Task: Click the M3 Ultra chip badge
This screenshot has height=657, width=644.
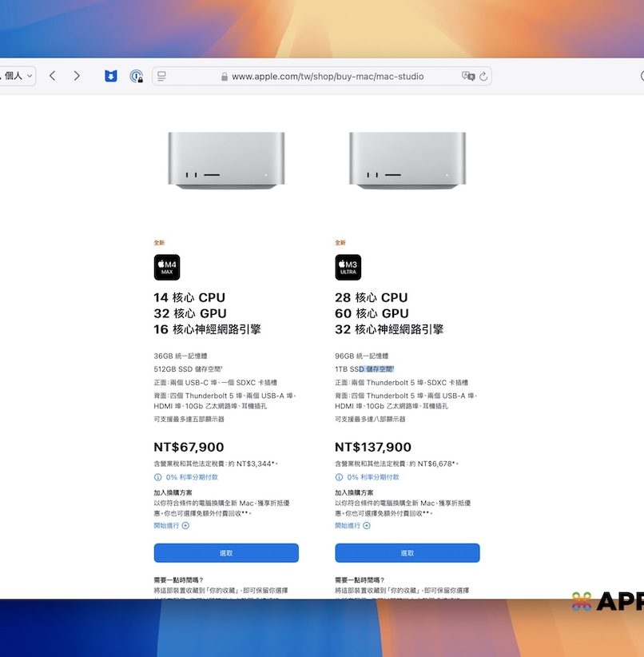Action: coord(348,267)
